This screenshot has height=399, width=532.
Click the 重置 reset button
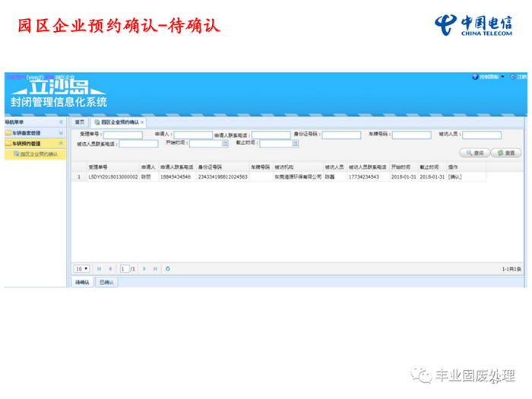click(x=505, y=153)
